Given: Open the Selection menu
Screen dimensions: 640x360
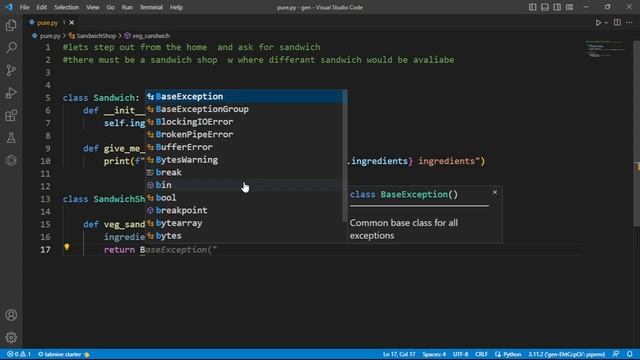Looking at the screenshot, I should coord(67,7).
